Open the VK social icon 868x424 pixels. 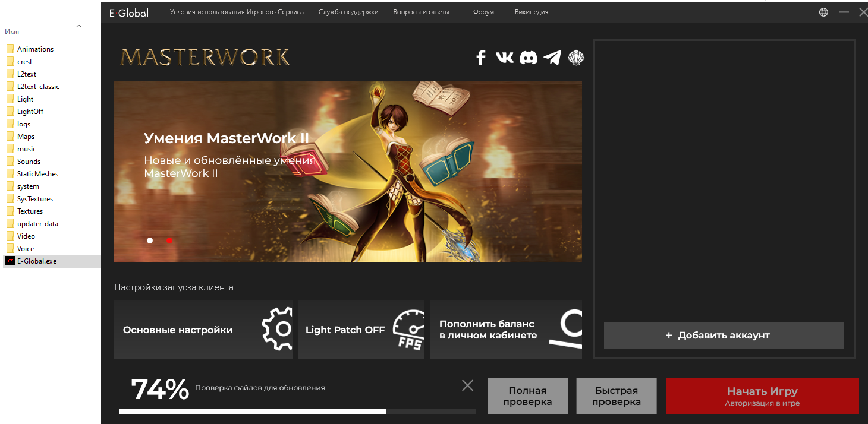505,57
